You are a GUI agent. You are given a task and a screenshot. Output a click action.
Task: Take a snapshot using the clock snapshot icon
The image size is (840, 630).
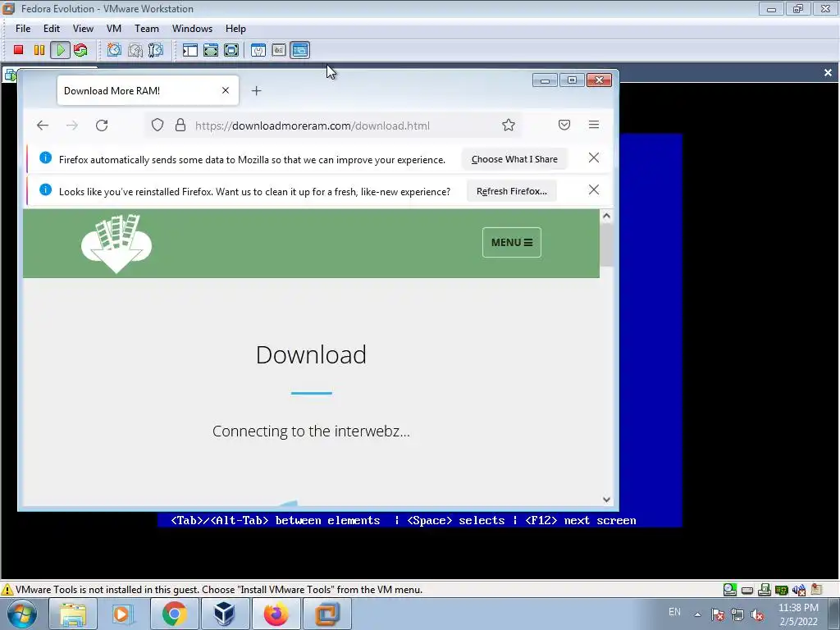(114, 50)
